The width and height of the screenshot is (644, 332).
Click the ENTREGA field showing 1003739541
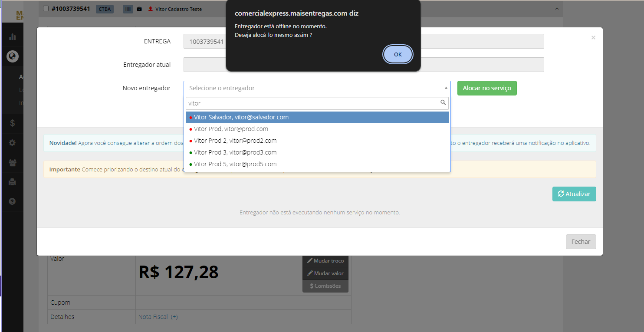[364, 41]
